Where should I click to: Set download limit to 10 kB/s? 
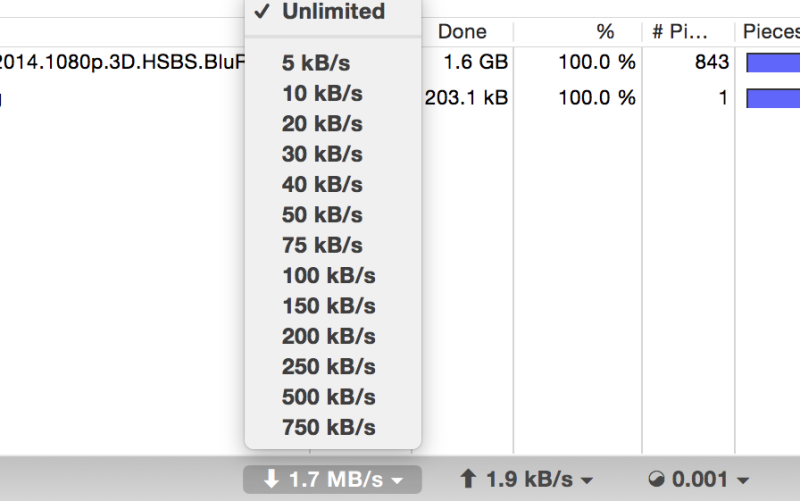pos(322,94)
